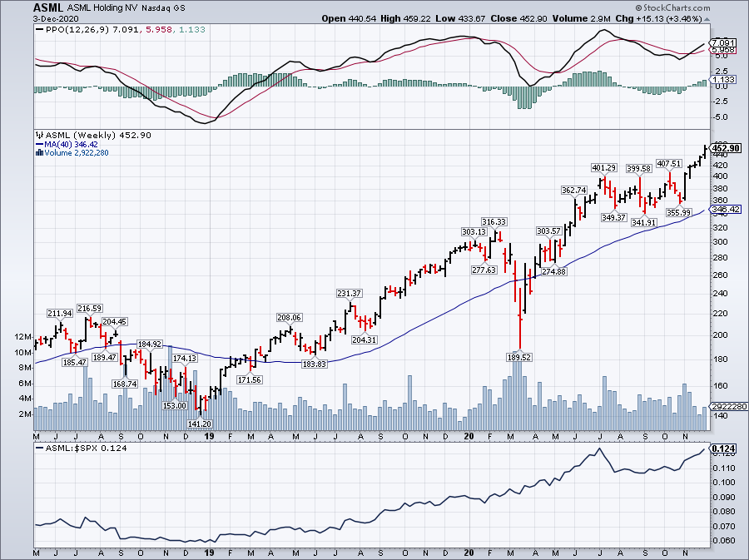The image size is (749, 560).
Task: Click the 1.133 histogram tag on right axis
Action: [x=722, y=80]
